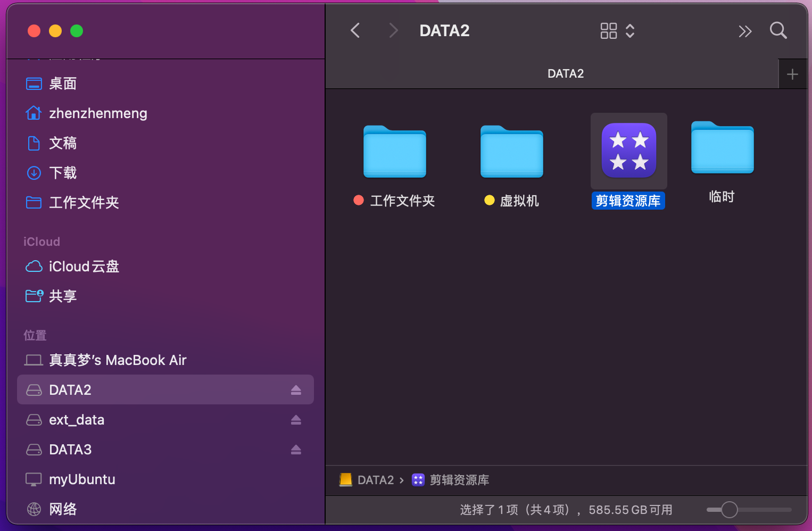
Task: Click 剪辑资源库 in the path bar
Action: [459, 480]
